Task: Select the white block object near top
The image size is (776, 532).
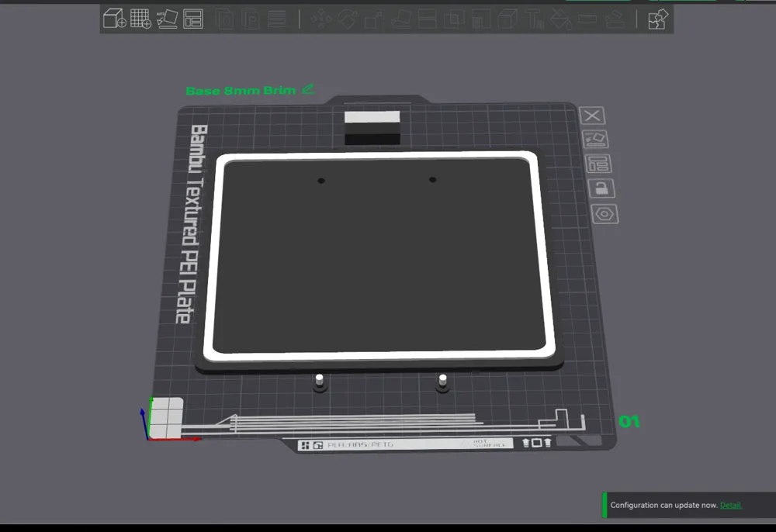Action: tap(372, 127)
